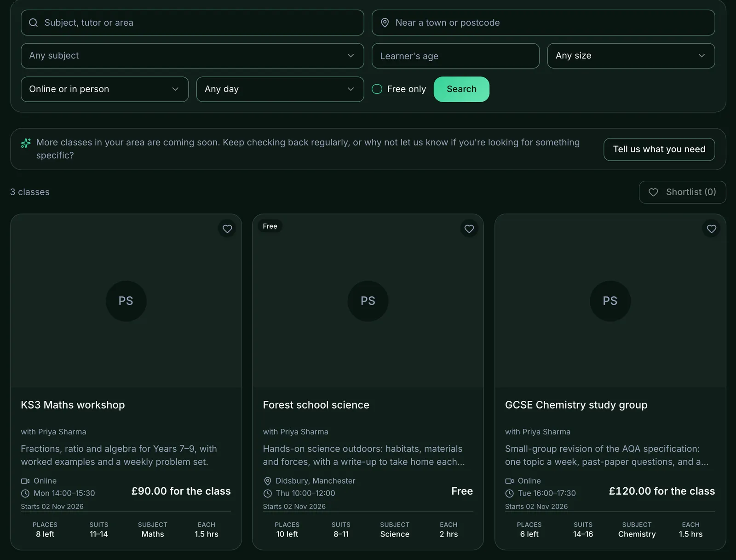Click the PS avatar on GCSE Chemistry card
Image resolution: width=736 pixels, height=560 pixels.
pos(610,301)
